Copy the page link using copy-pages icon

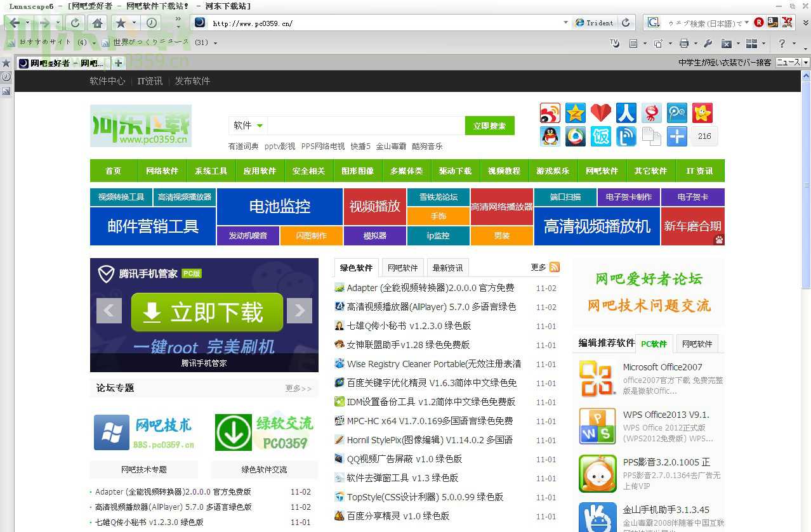(x=651, y=136)
